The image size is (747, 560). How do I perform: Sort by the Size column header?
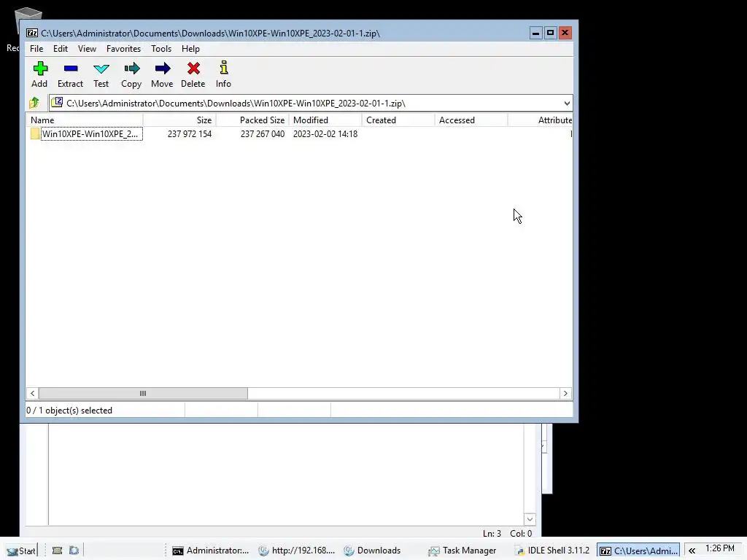(179, 120)
